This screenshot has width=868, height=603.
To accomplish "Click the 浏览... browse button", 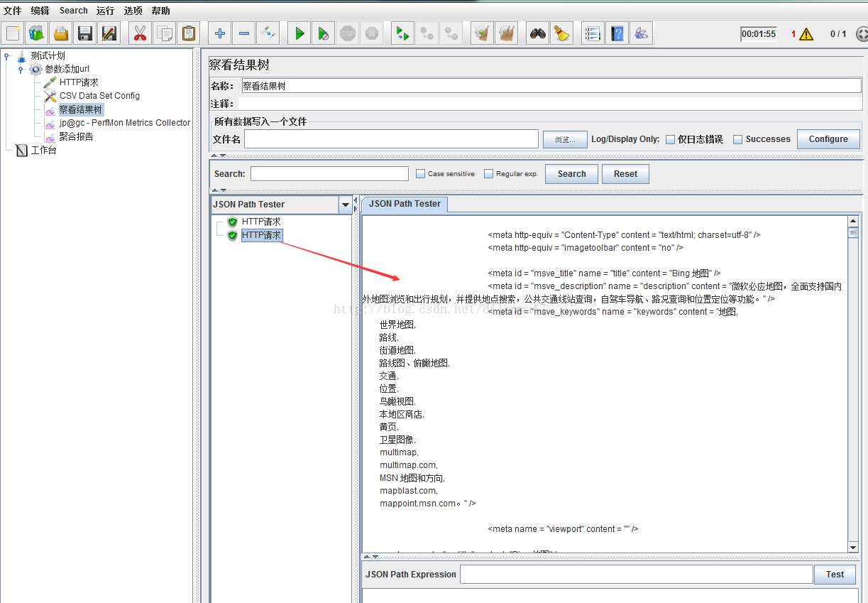I will pyautogui.click(x=564, y=140).
